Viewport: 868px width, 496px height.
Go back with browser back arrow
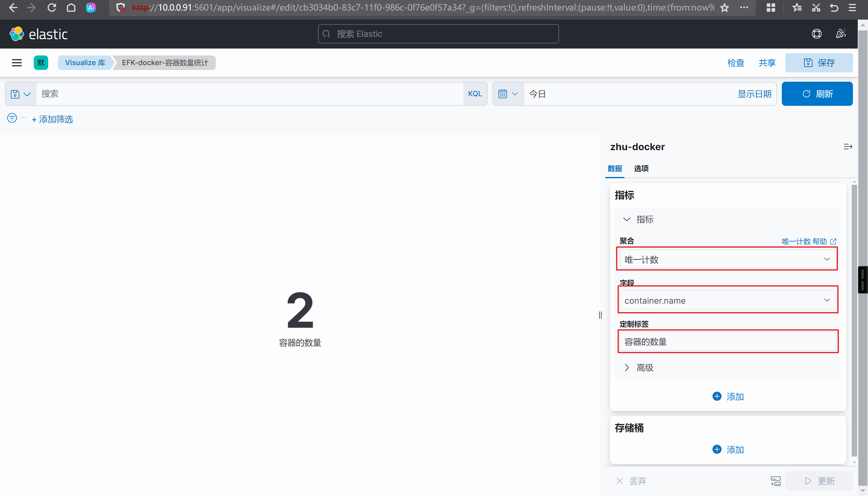tap(13, 8)
